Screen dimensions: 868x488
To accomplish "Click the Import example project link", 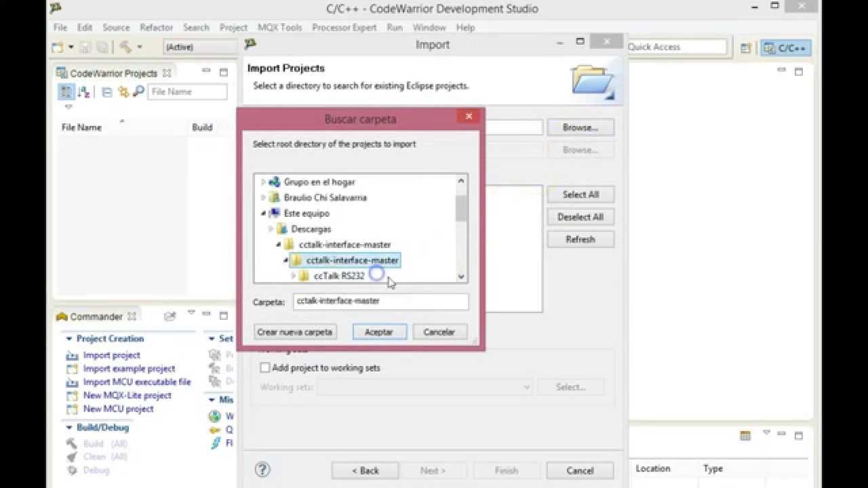I will pos(129,369).
